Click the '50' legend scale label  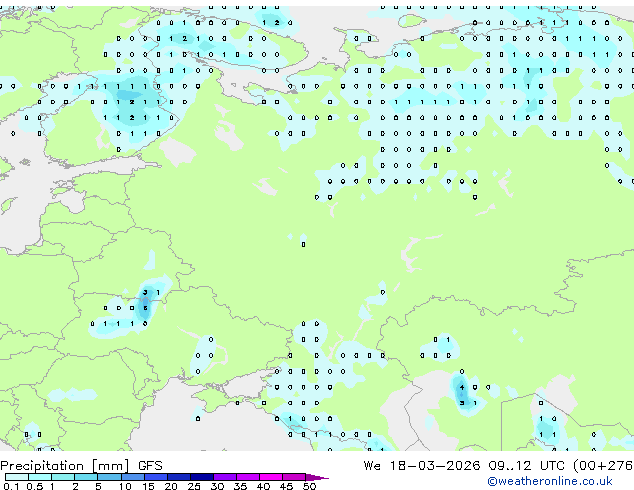click(x=309, y=486)
